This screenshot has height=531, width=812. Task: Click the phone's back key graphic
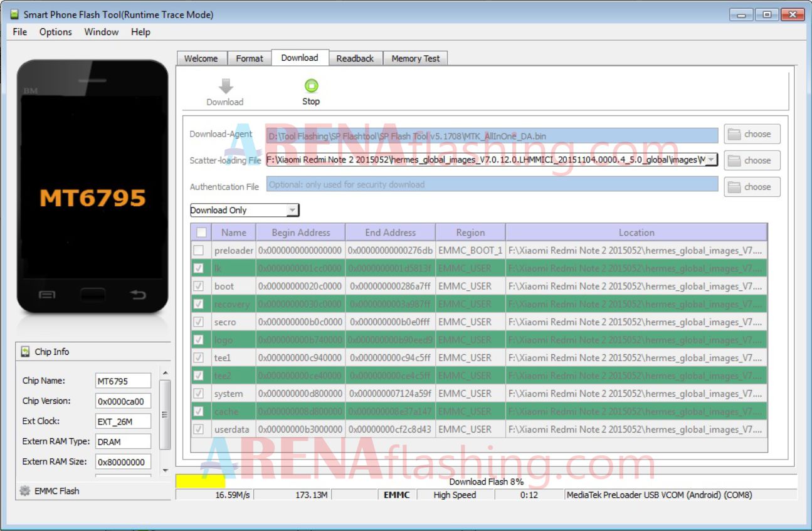pyautogui.click(x=137, y=294)
